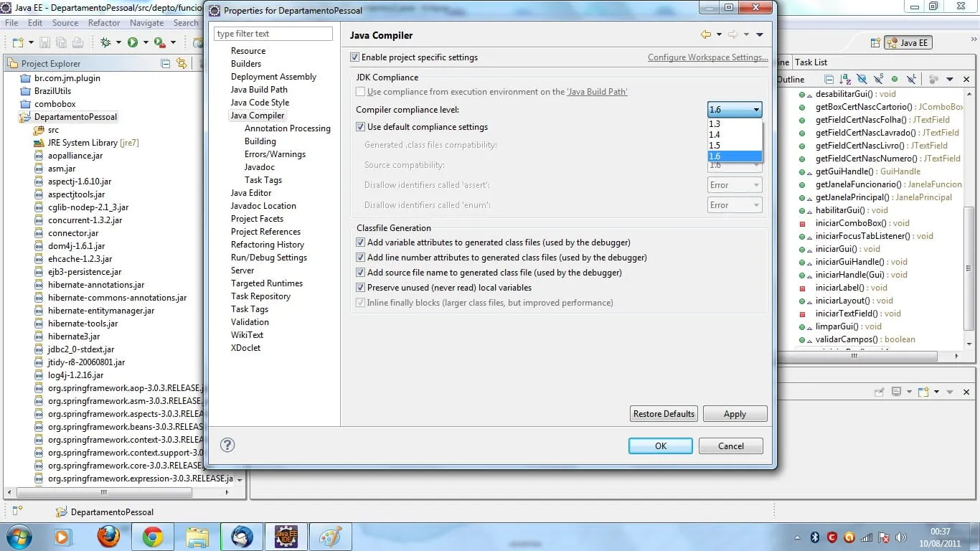Click the Bluetooth icon in system tray
The image size is (980, 551).
(815, 537)
